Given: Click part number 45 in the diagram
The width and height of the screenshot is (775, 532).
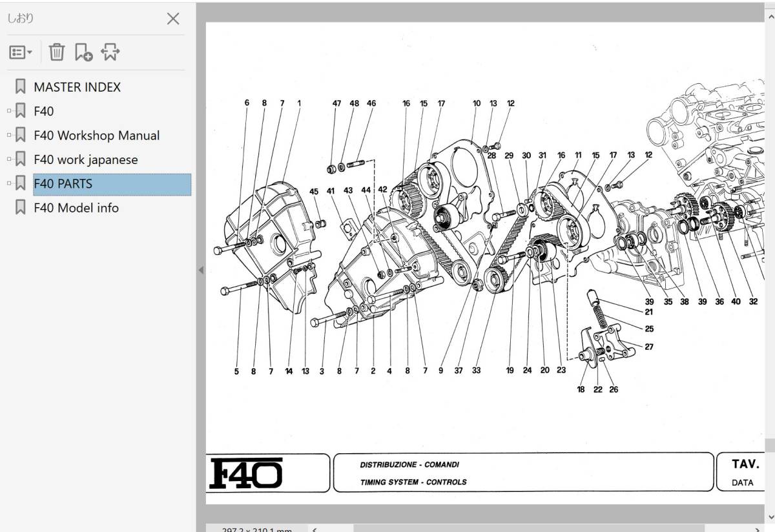Looking at the screenshot, I should [x=314, y=191].
